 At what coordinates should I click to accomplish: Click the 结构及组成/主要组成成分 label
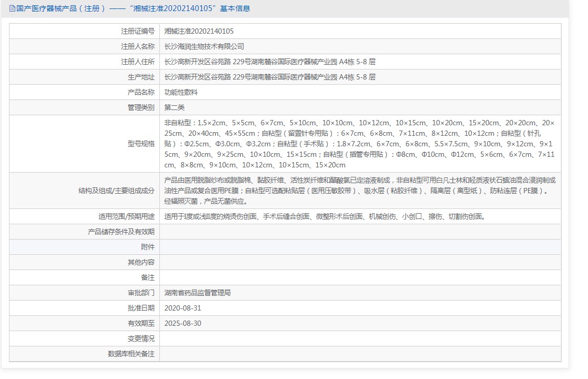(x=116, y=191)
